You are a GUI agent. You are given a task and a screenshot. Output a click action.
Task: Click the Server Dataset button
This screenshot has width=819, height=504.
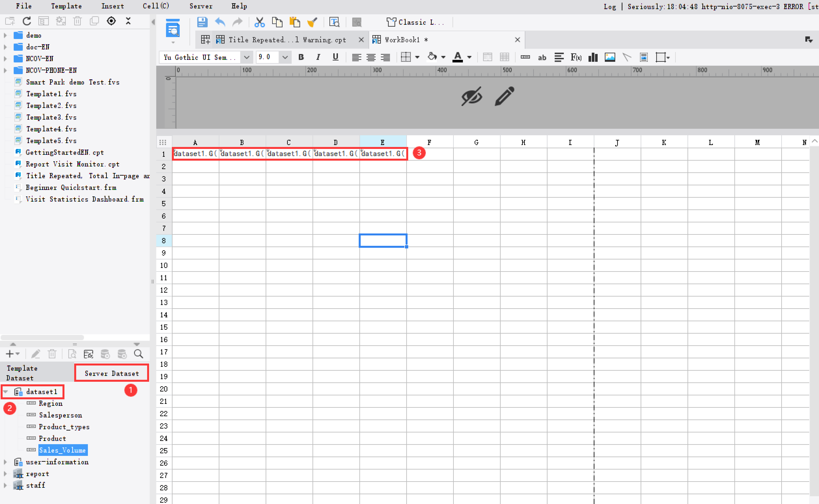click(x=112, y=373)
